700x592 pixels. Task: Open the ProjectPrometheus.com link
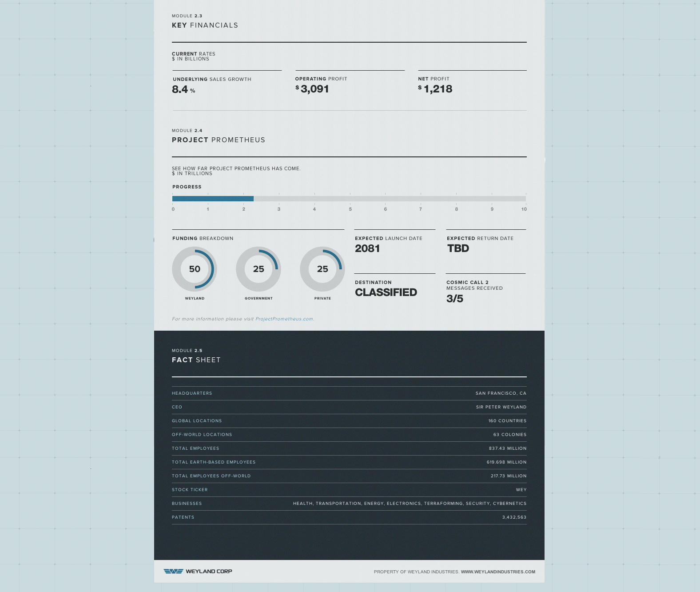(x=284, y=319)
